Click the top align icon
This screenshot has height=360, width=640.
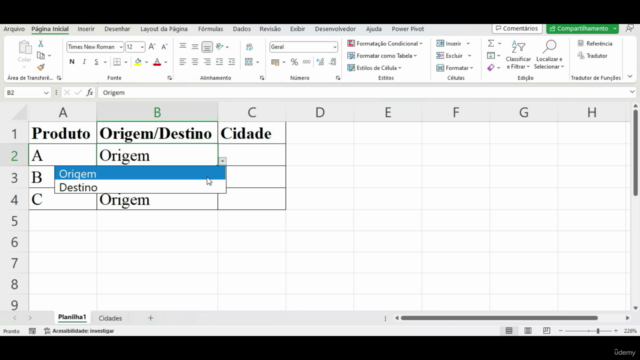(183, 47)
